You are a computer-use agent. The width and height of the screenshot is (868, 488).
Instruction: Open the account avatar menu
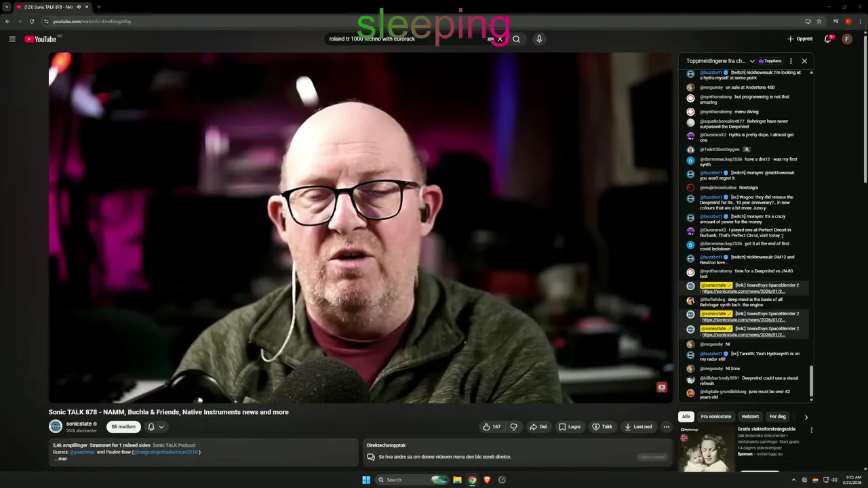pyautogui.click(x=847, y=39)
